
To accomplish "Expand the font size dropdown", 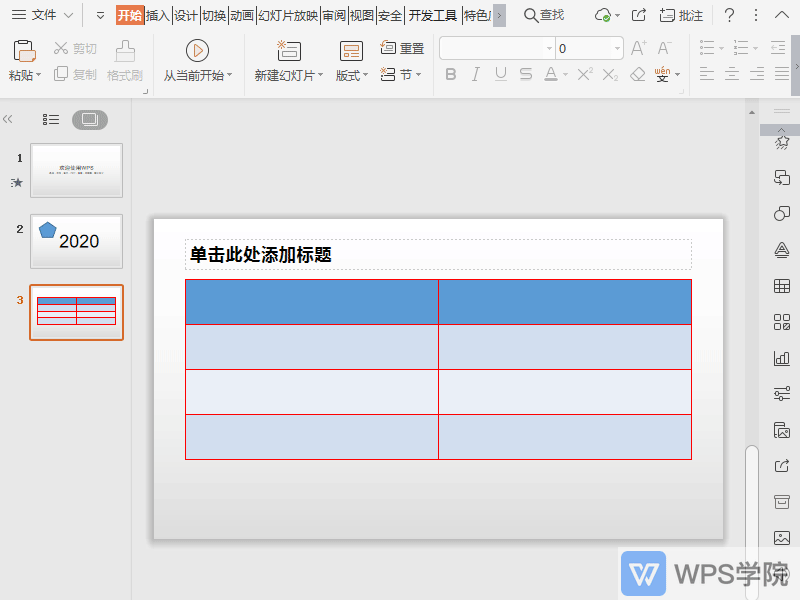I will click(x=617, y=48).
